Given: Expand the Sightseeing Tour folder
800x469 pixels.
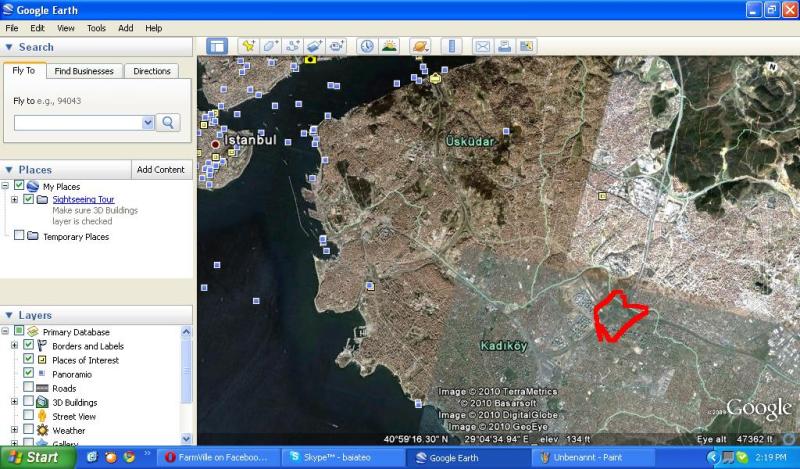Looking at the screenshot, I should coord(14,200).
